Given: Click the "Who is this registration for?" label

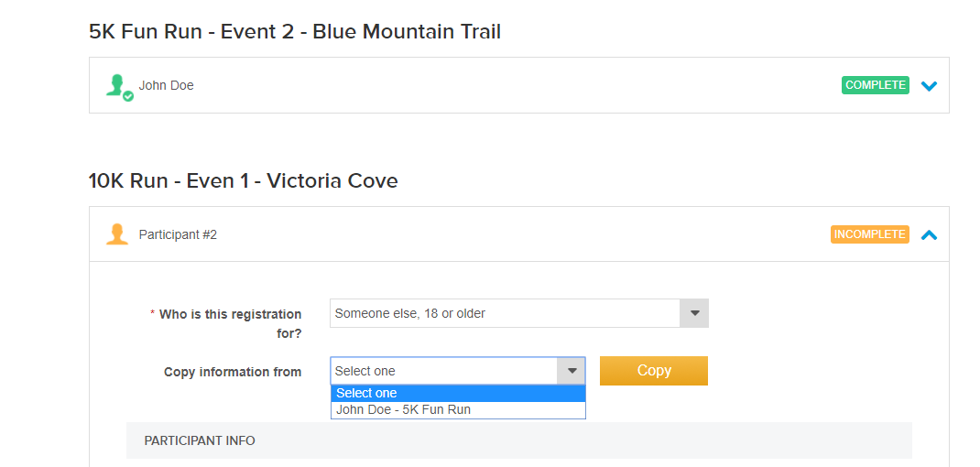Looking at the screenshot, I should coord(230,323).
